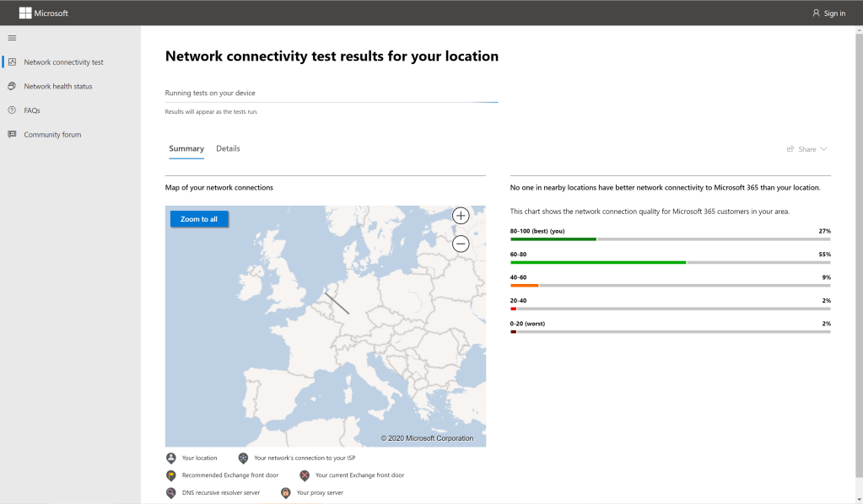The image size is (863, 504).
Task: Click the FAQs question mark icon
Action: tap(12, 110)
